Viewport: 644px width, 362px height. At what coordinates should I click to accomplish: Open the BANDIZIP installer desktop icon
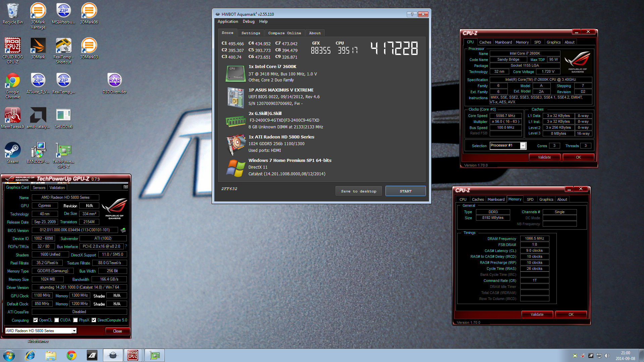(x=38, y=153)
